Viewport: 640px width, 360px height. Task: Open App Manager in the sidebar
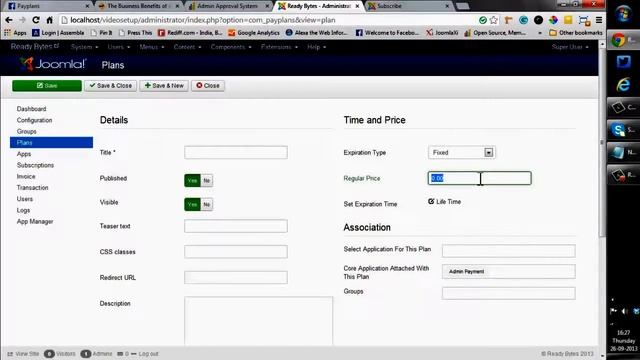click(x=35, y=221)
